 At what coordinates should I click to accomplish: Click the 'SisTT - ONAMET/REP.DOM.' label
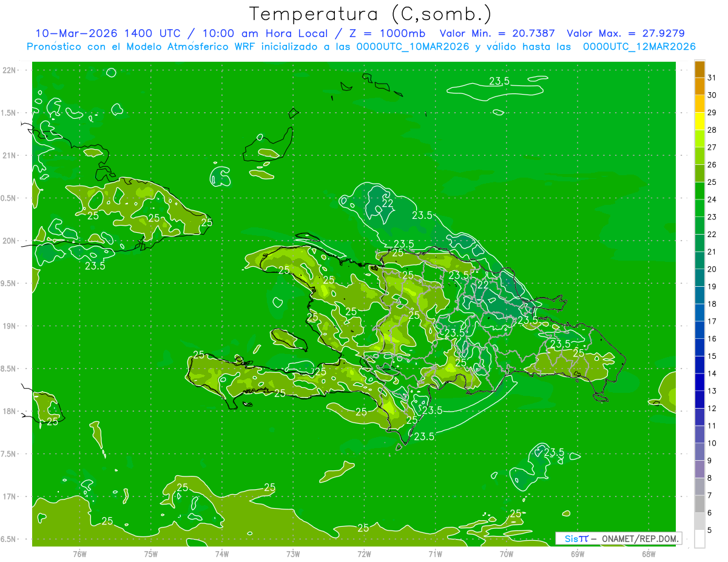(618, 538)
